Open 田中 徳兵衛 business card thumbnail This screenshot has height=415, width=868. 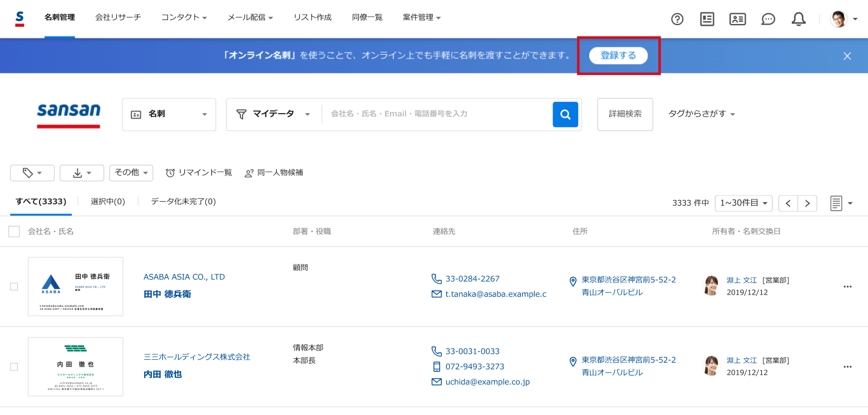(76, 287)
